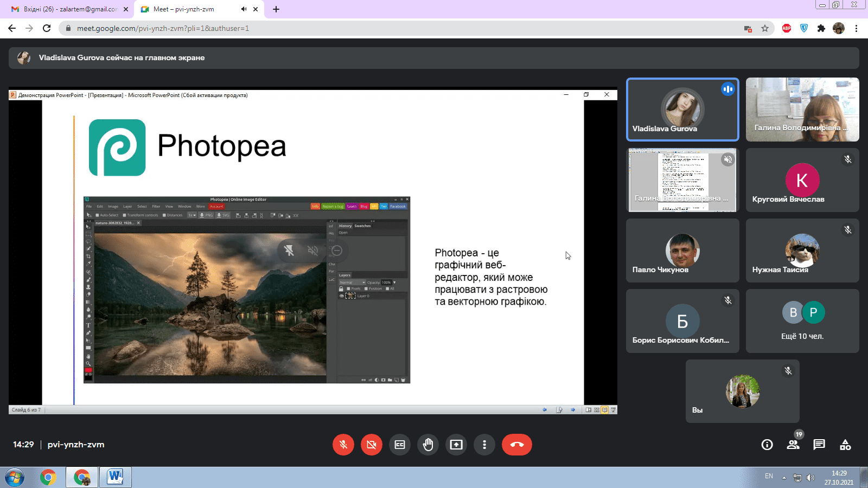
Task: Open clock showing 14:29 27.10.2021
Action: [839, 478]
